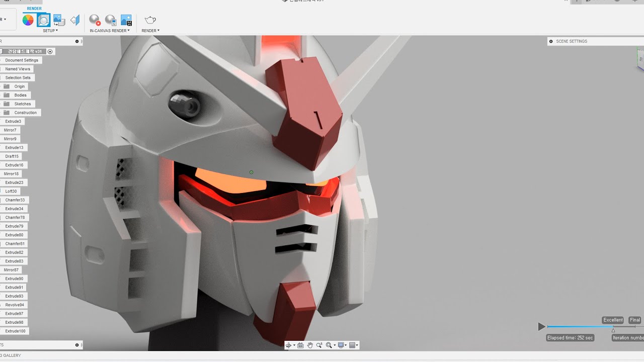Select the Bodies folder in the Browser
Viewport: 644px width, 362px height.
21,95
